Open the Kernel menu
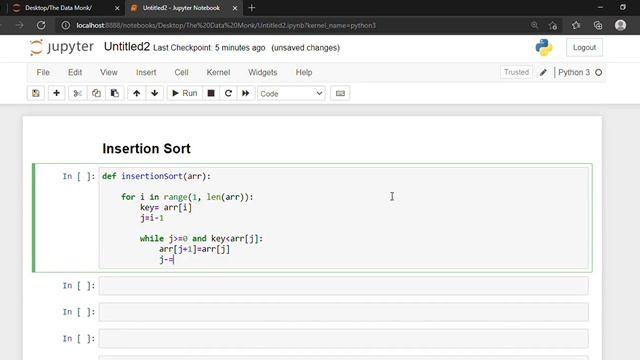 pyautogui.click(x=218, y=72)
